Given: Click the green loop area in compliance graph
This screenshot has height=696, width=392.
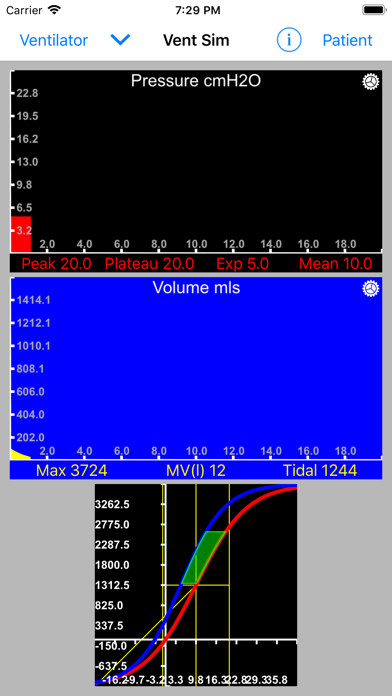Looking at the screenshot, I should tap(204, 557).
